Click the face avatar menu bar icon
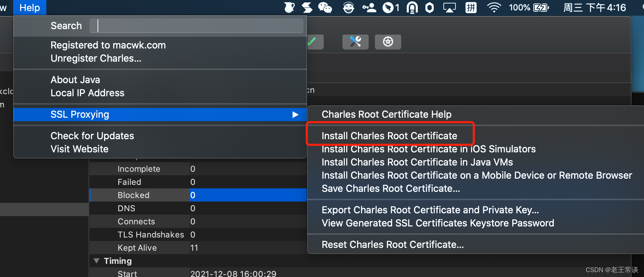The image size is (644, 277). pos(348,8)
